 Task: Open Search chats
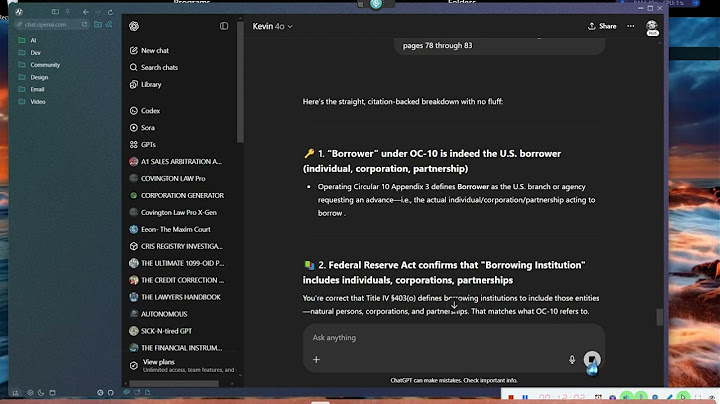click(154, 67)
